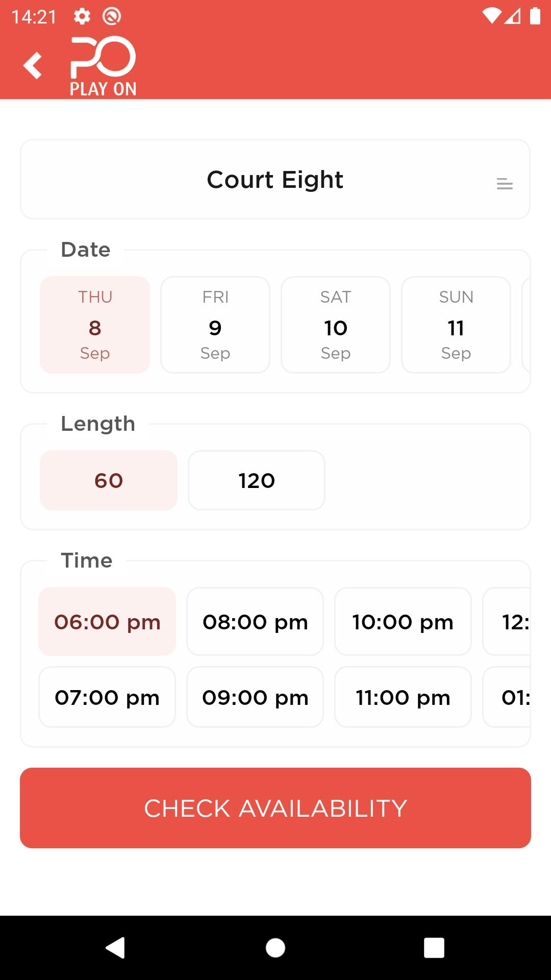Select Friday 9 Sep date

tap(215, 325)
